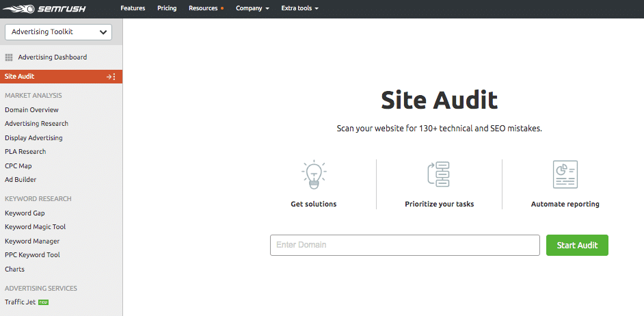644x316 pixels.
Task: Open Keyword Gap
Action: tap(25, 213)
